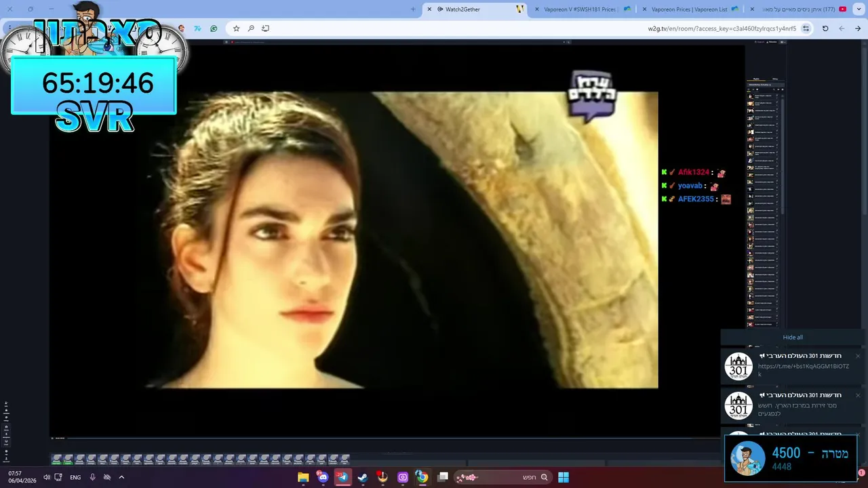The image size is (868, 488).
Task: Click the w2g.tv address bar URL
Action: pos(722,28)
